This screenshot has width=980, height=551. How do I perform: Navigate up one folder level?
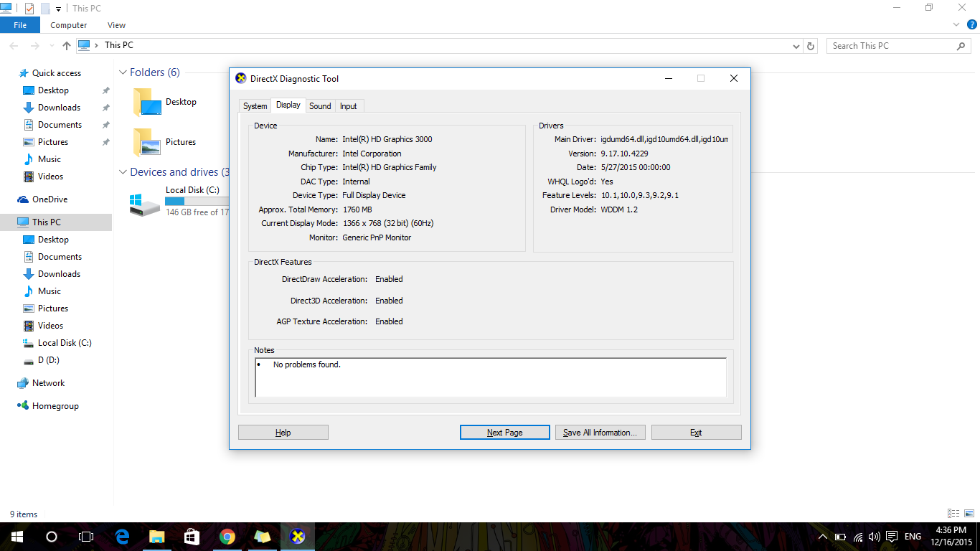tap(67, 46)
